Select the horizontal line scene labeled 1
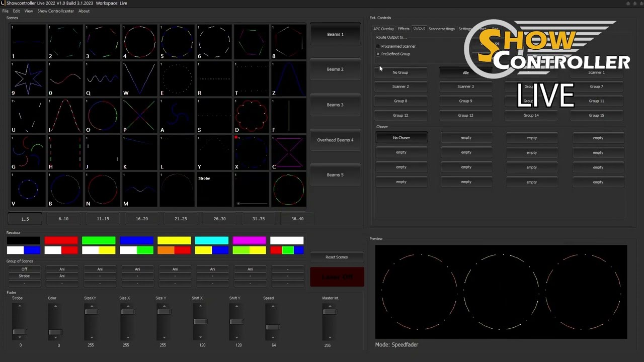The width and height of the screenshot is (644, 362). point(28,42)
